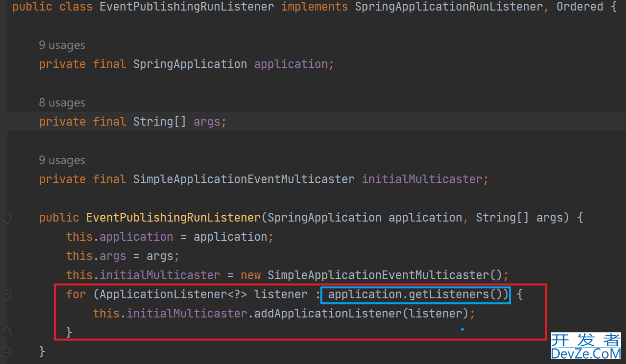
Task: Click the addApplicationListener method call
Action: click(328, 314)
